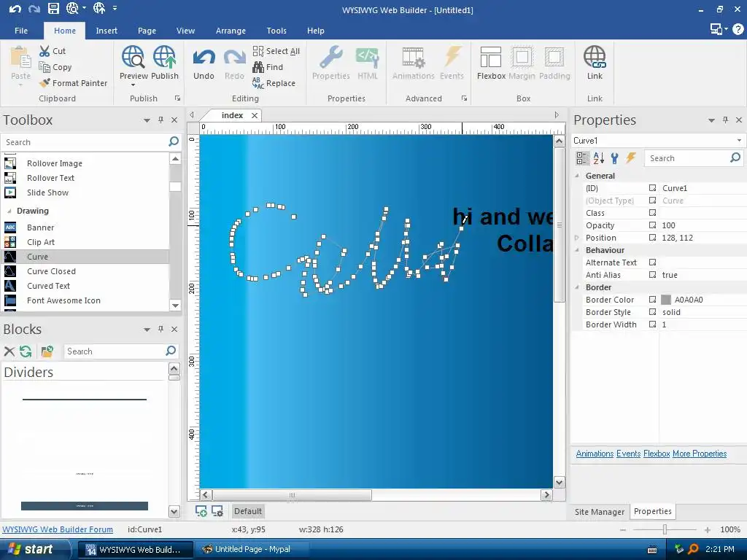Sort properties alphabetically
This screenshot has height=560, width=747.
click(598, 158)
